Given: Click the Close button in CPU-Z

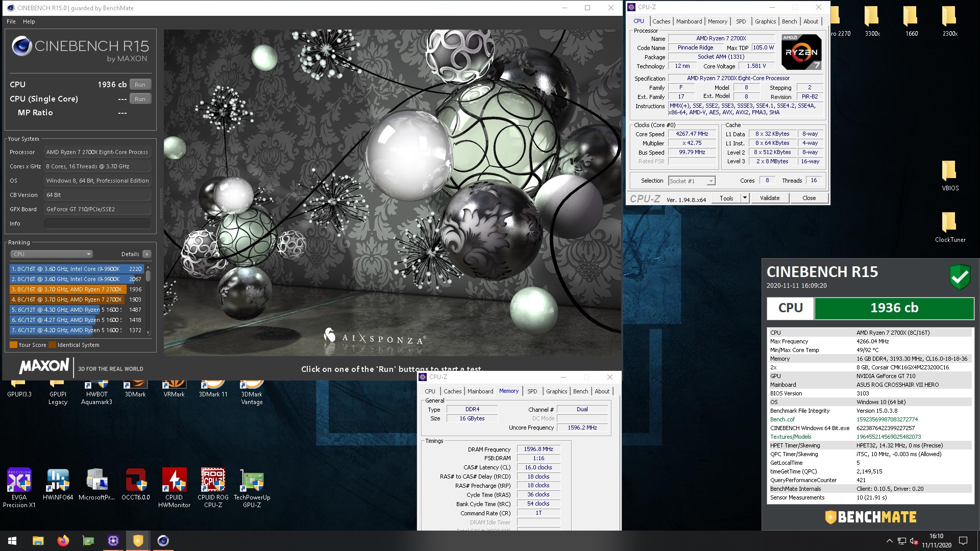Looking at the screenshot, I should [x=809, y=198].
